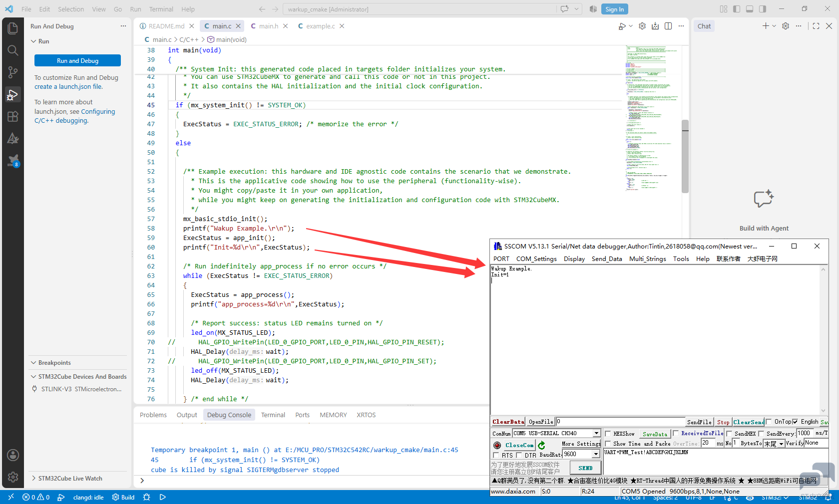Open the Extensions view
The width and height of the screenshot is (839, 504).
13,117
